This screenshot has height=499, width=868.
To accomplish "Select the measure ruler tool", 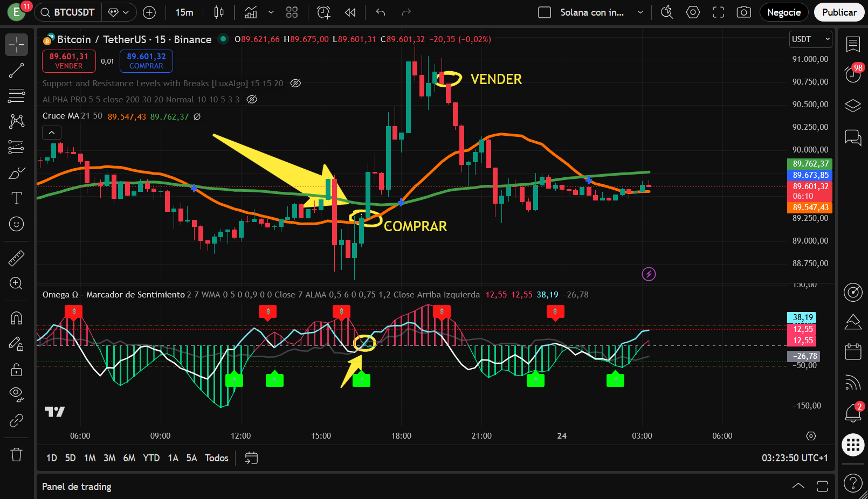I will click(x=16, y=258).
